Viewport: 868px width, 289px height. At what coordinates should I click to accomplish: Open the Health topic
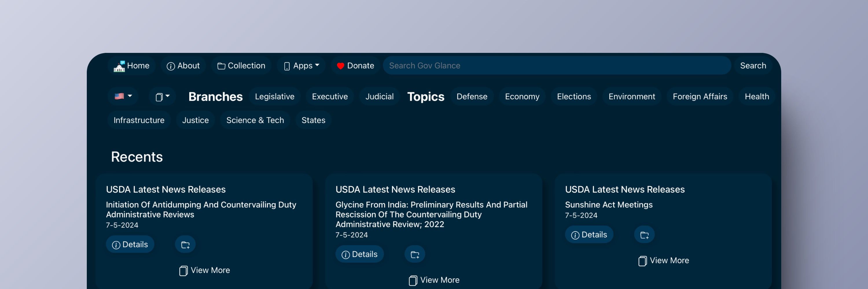tap(757, 97)
